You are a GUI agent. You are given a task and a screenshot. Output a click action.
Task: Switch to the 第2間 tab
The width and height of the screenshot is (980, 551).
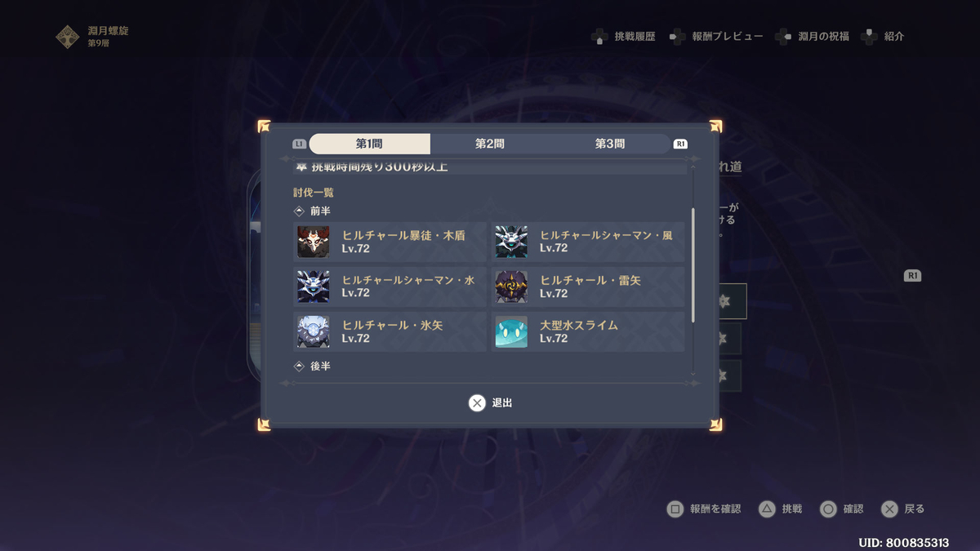click(x=490, y=144)
